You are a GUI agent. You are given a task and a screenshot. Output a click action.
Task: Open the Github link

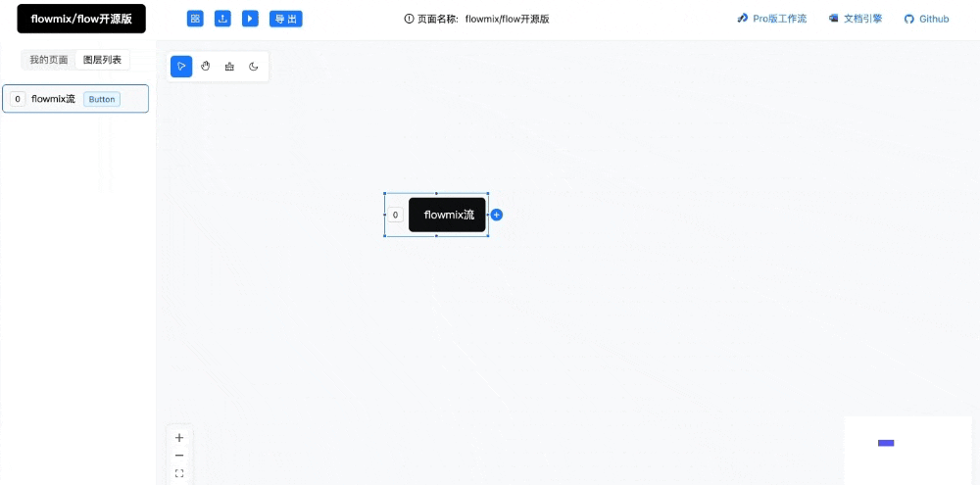927,19
